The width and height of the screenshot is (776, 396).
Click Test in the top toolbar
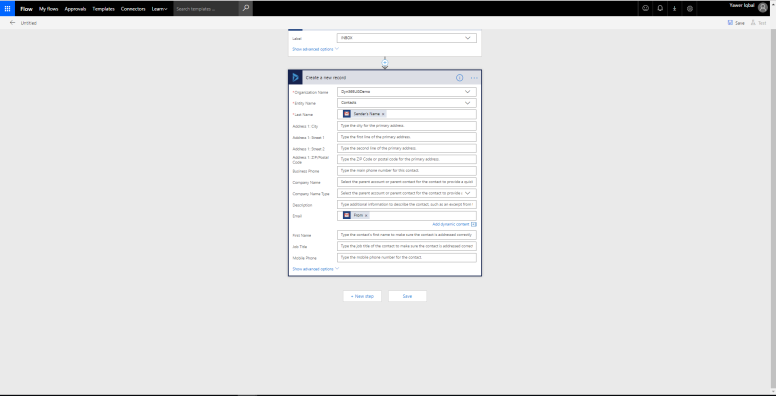pyautogui.click(x=758, y=23)
